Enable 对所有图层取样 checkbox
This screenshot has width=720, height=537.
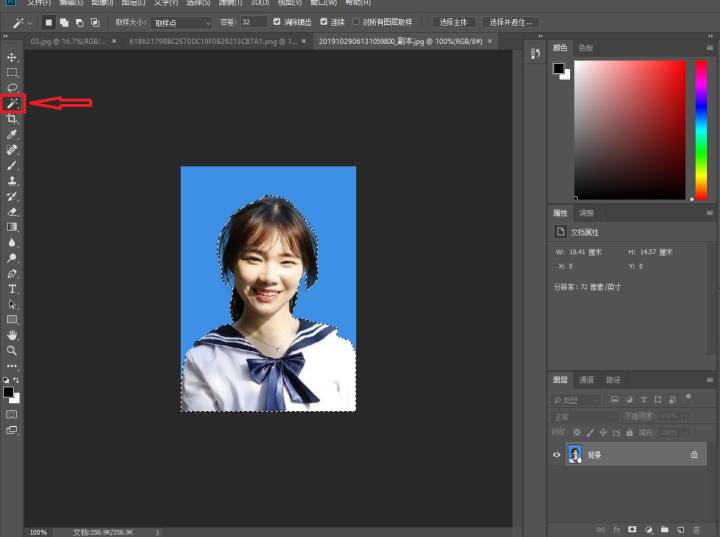tap(356, 22)
